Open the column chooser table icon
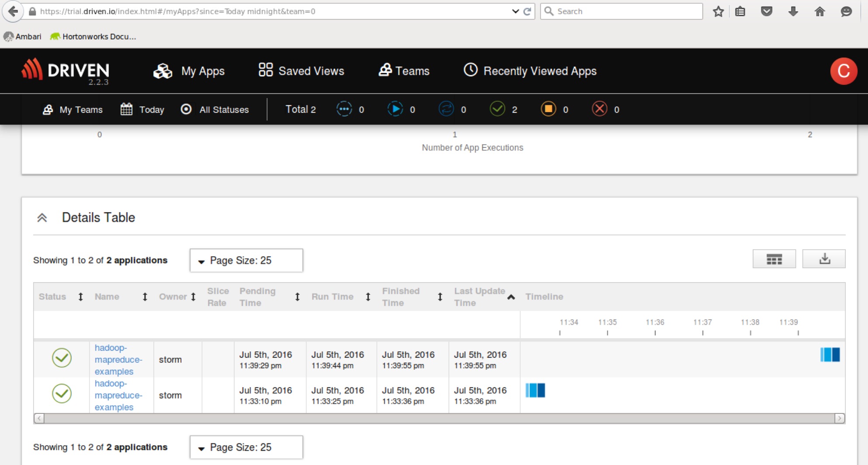Image resolution: width=868 pixels, height=465 pixels. (774, 259)
